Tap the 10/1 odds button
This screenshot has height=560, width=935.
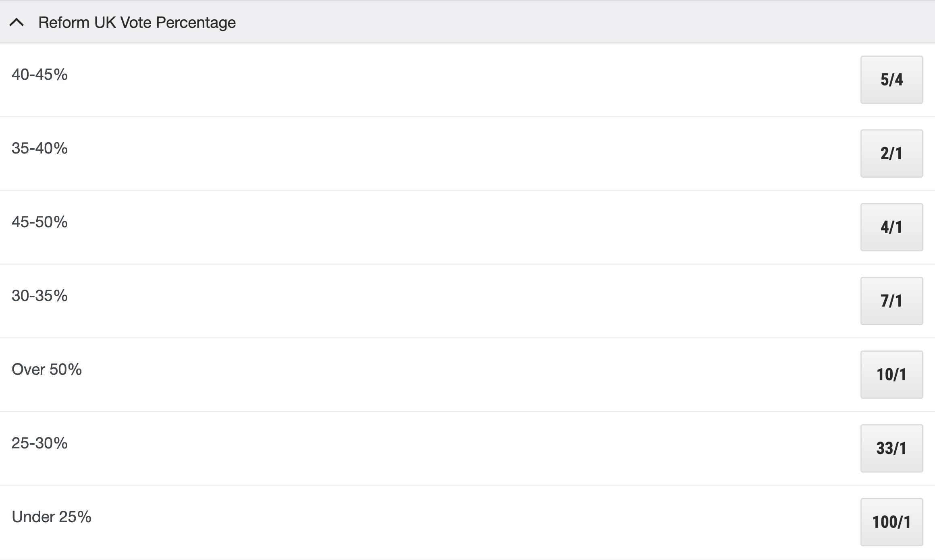891,375
